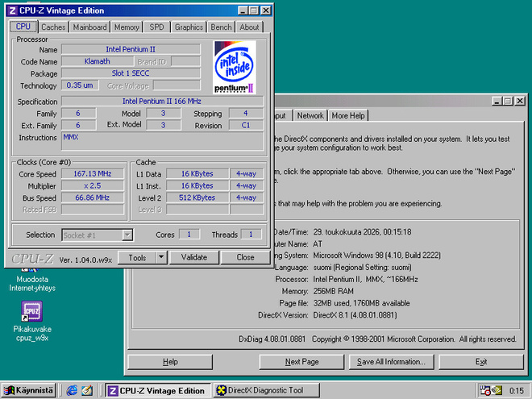Click the Name field Intel Pentium II
This screenshot has width=532, height=399.
coord(131,49)
